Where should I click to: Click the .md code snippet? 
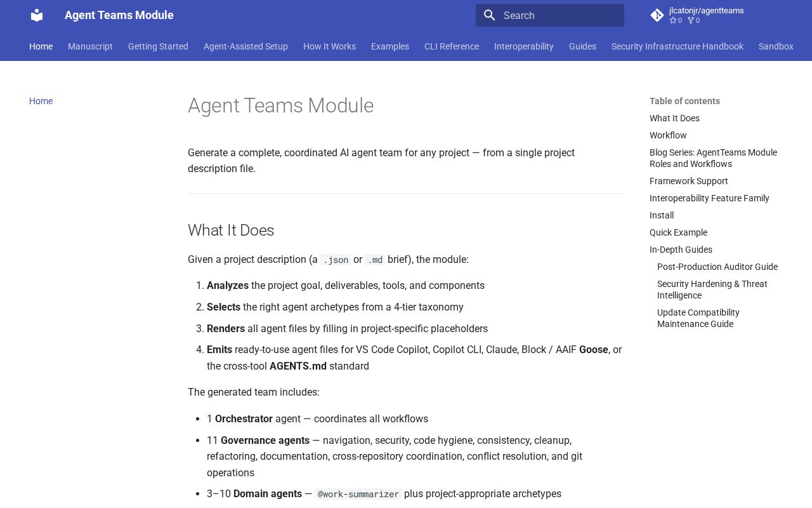coord(375,260)
